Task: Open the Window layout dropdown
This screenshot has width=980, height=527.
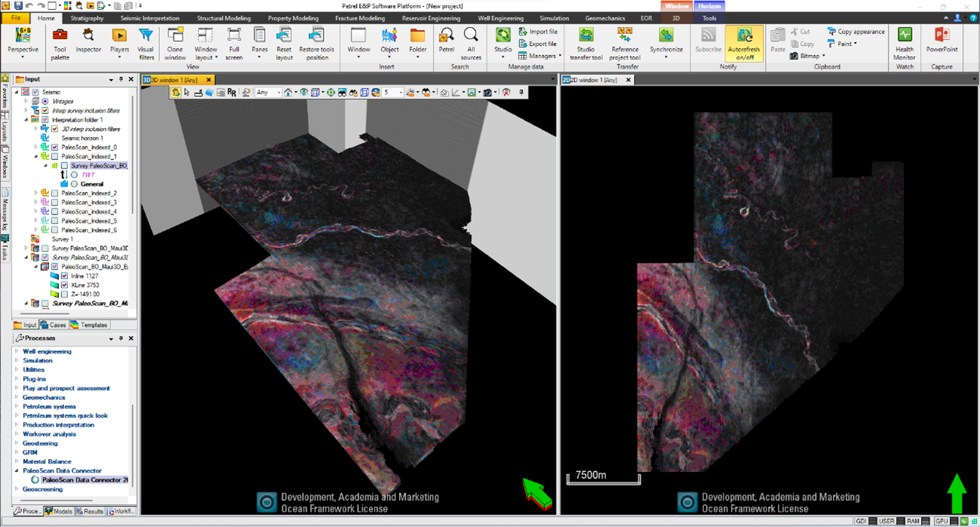Action: pyautogui.click(x=205, y=42)
